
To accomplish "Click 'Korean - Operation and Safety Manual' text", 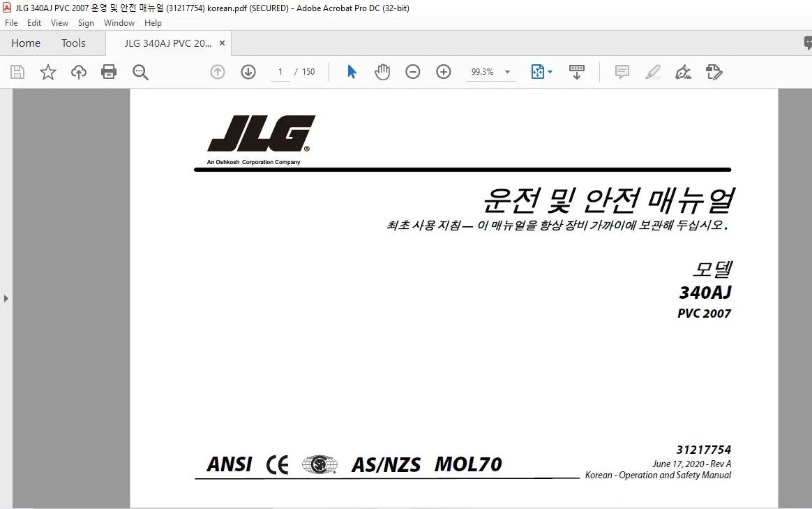I will [x=659, y=475].
